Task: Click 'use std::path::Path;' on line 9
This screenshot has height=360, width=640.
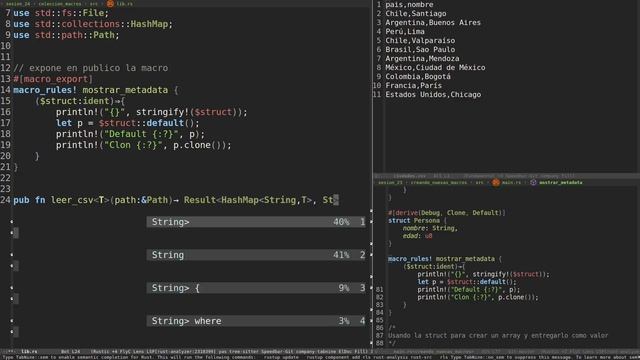Action: pos(66,35)
